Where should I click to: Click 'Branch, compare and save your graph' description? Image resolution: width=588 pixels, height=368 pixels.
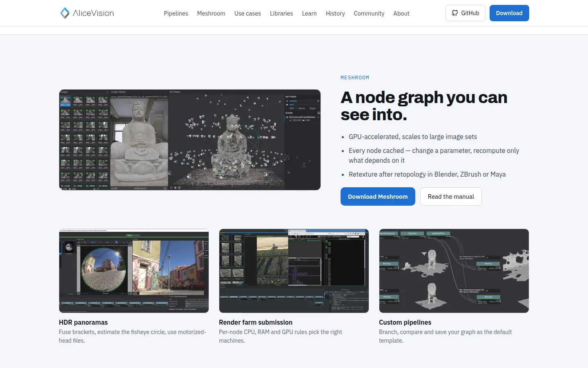(x=445, y=336)
